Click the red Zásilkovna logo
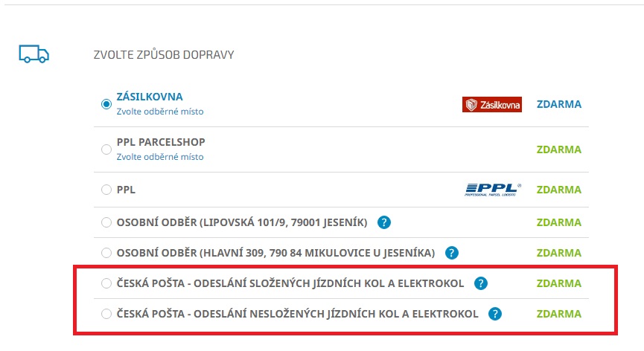Viewport: 644px width, 351px height. 491,105
